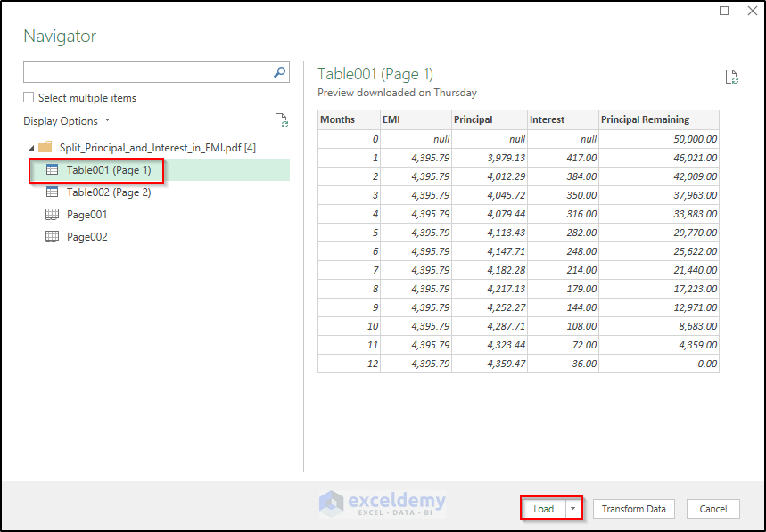The width and height of the screenshot is (766, 532).
Task: Click the 0.00 remaining cell
Action: [x=659, y=364]
